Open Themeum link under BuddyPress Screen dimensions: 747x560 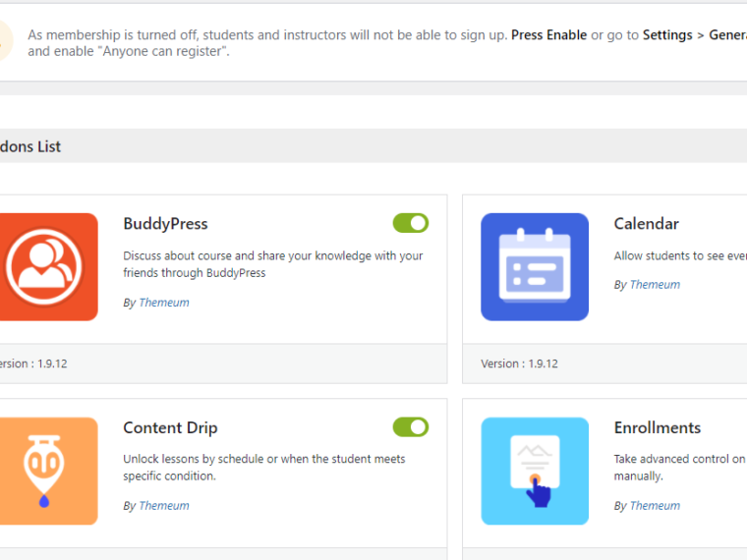163,303
